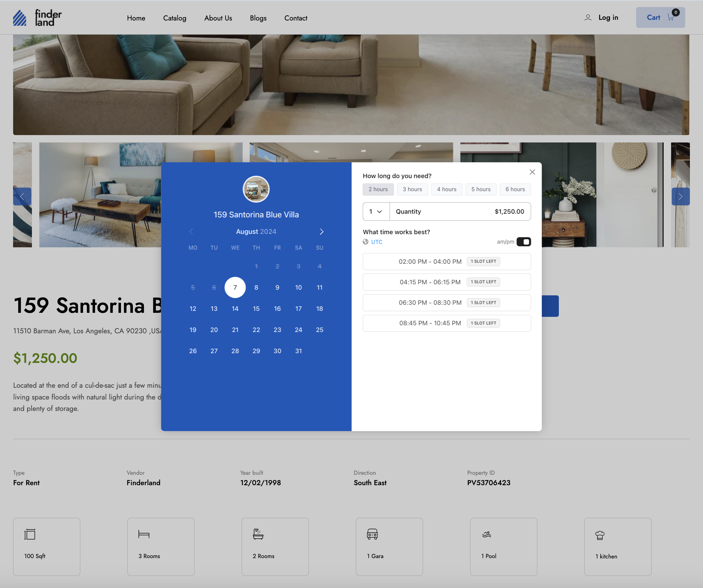Click the 12/02/1998 year built value
The height and width of the screenshot is (588, 703).
[260, 482]
